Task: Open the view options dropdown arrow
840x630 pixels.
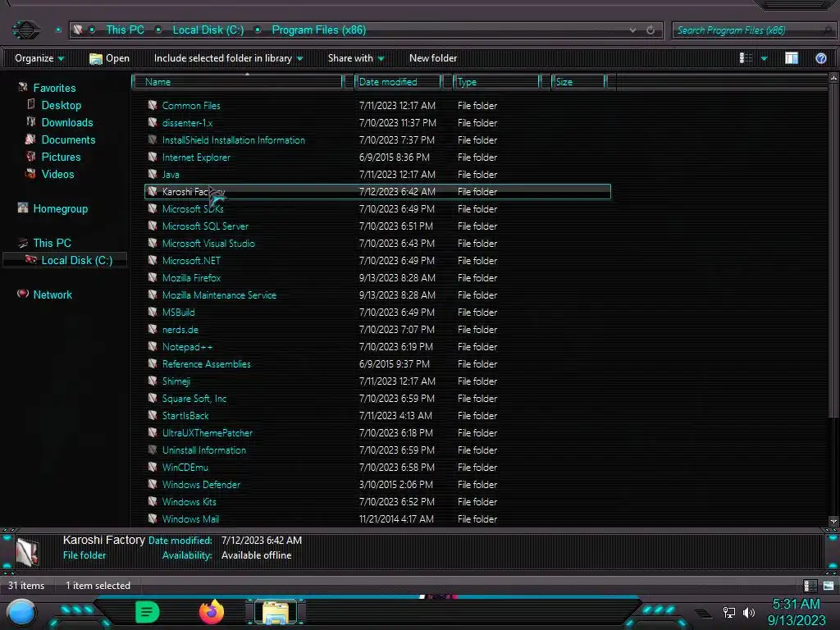Action: point(764,58)
